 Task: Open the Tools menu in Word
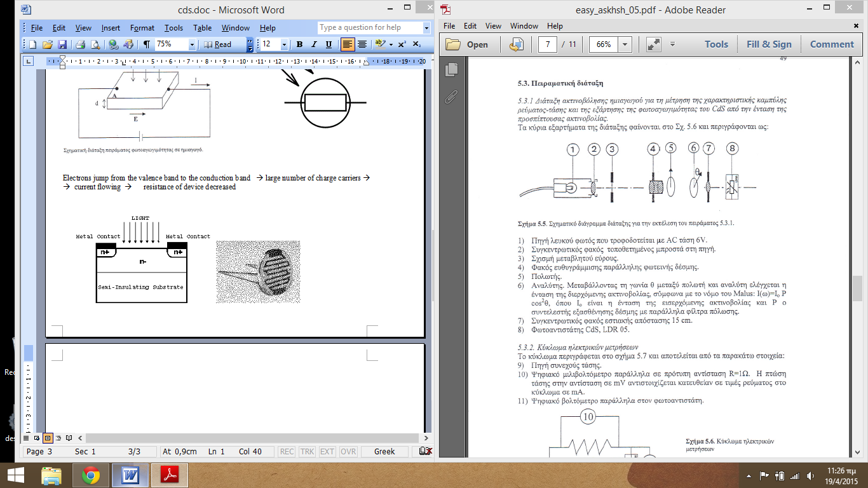tap(173, 28)
